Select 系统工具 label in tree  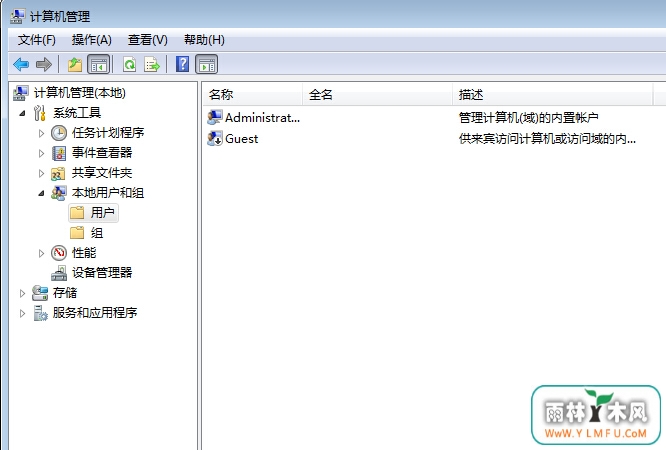click(x=77, y=113)
